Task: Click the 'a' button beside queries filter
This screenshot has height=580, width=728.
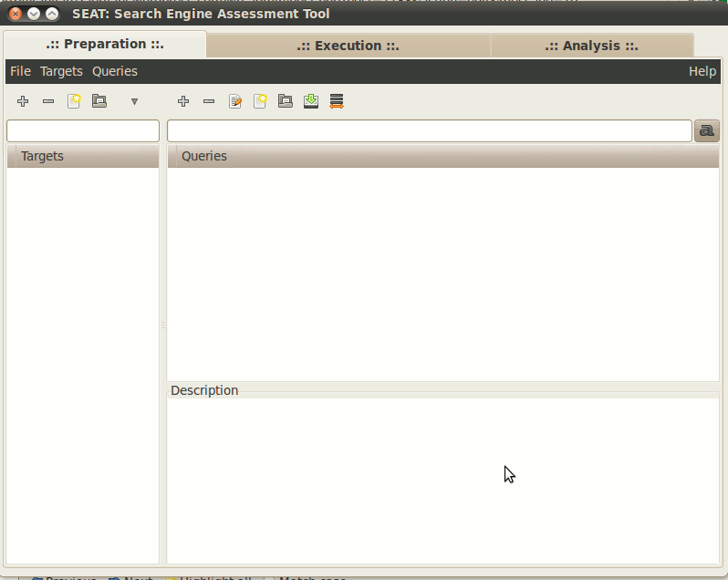Action: 707,130
